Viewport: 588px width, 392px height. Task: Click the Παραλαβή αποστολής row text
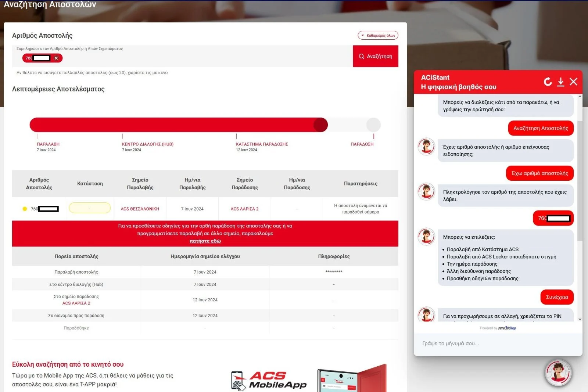pos(76,272)
